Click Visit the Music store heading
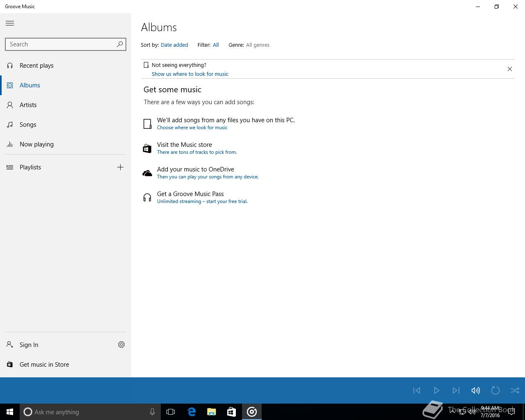Screen dimensions: 525x420 pos(185,145)
